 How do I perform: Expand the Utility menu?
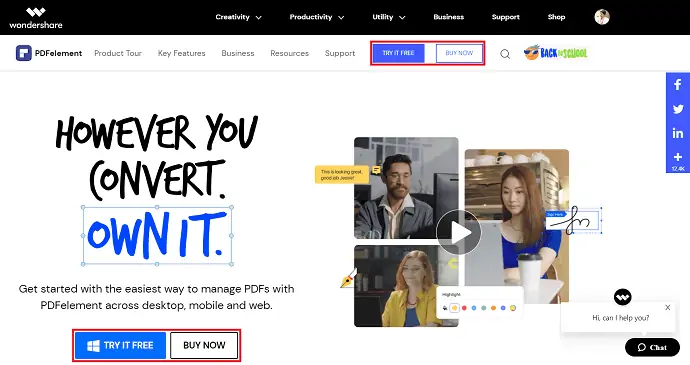point(389,17)
